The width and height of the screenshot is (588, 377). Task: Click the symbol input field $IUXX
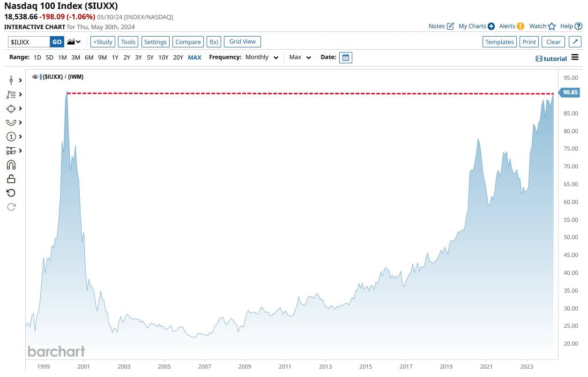pos(29,42)
